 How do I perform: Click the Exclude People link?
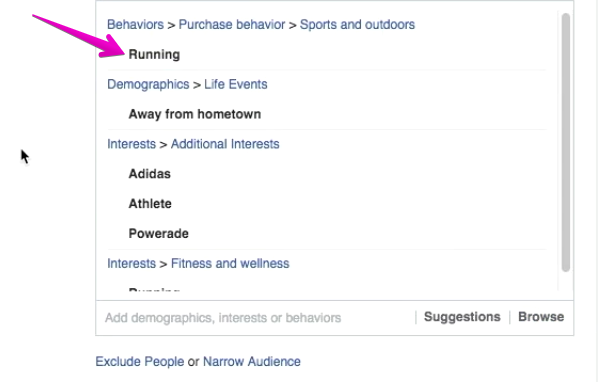[140, 361]
